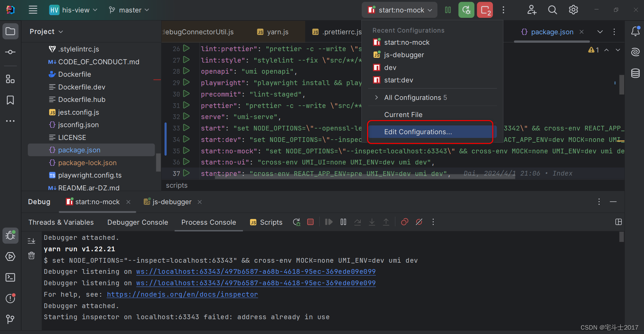Minimize the Debug tool window
644x334 pixels.
(x=613, y=202)
